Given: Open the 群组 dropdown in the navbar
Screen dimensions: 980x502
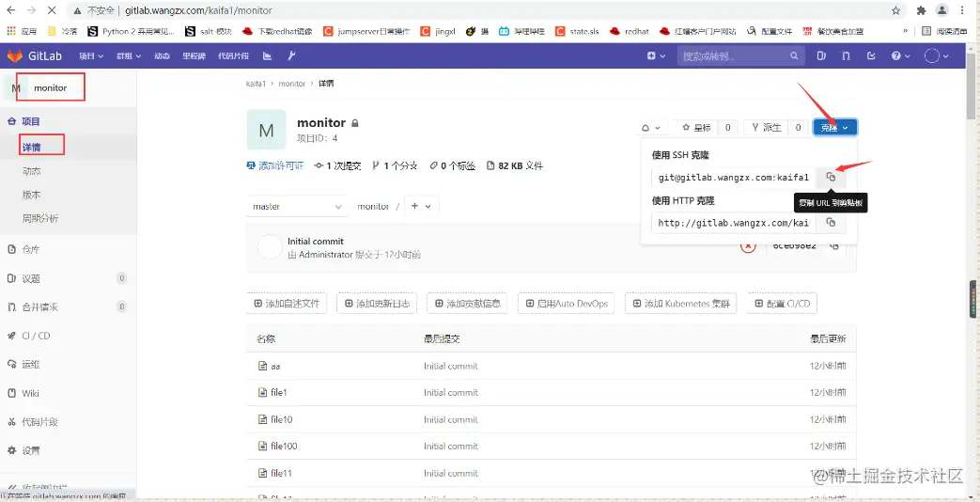Looking at the screenshot, I should point(129,55).
